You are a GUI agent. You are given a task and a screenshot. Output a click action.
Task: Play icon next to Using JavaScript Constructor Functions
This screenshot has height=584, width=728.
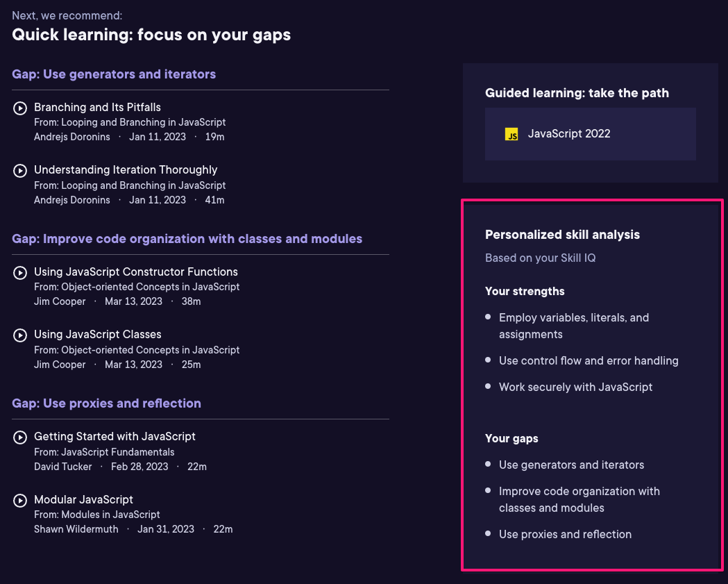coord(20,273)
